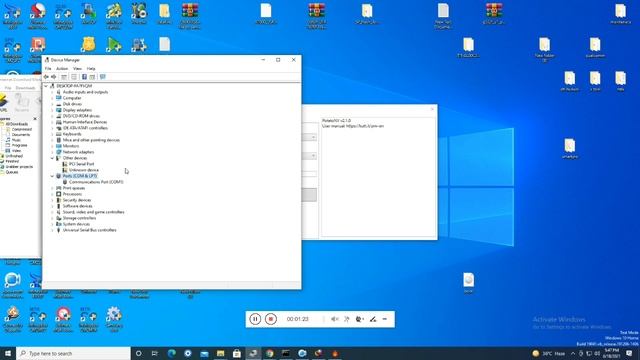Select Communications Port (COM1) entry
The width and height of the screenshot is (640, 360).
tap(96, 182)
